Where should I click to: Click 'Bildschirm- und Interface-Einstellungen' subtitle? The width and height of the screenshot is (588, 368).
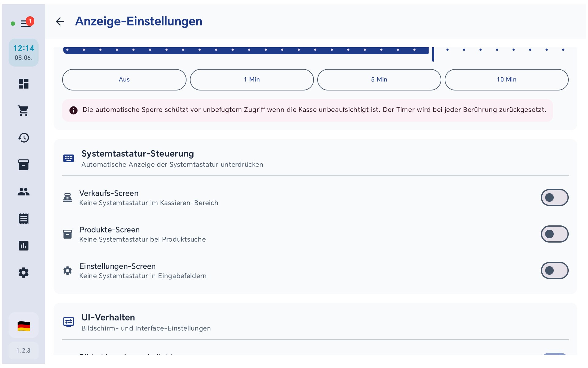pos(146,328)
